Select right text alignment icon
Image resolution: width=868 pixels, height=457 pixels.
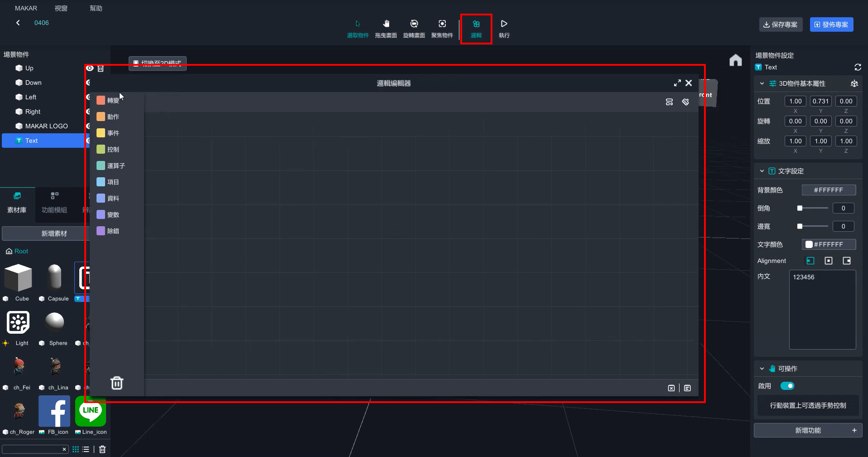pyautogui.click(x=847, y=261)
